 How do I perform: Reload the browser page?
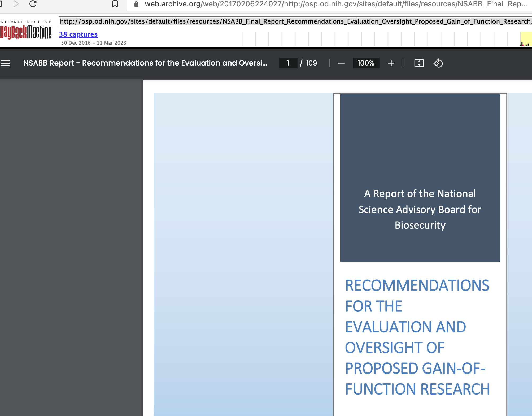(33, 4)
